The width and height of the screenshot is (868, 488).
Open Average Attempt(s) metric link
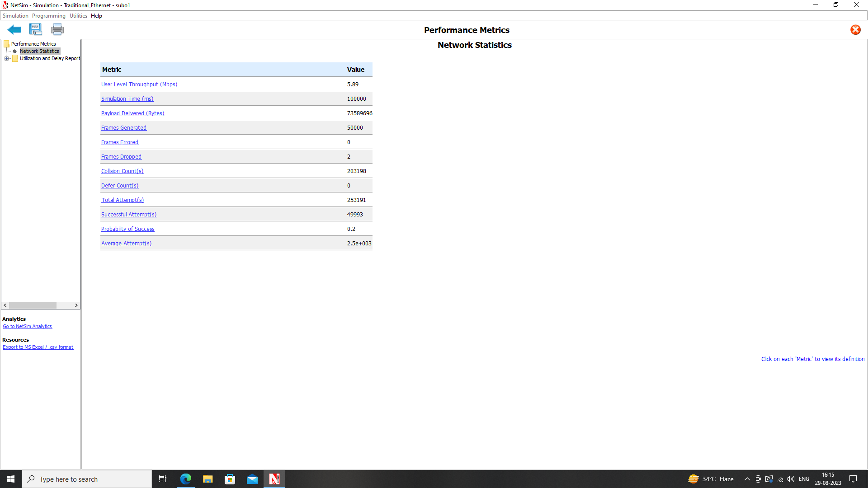[127, 244]
